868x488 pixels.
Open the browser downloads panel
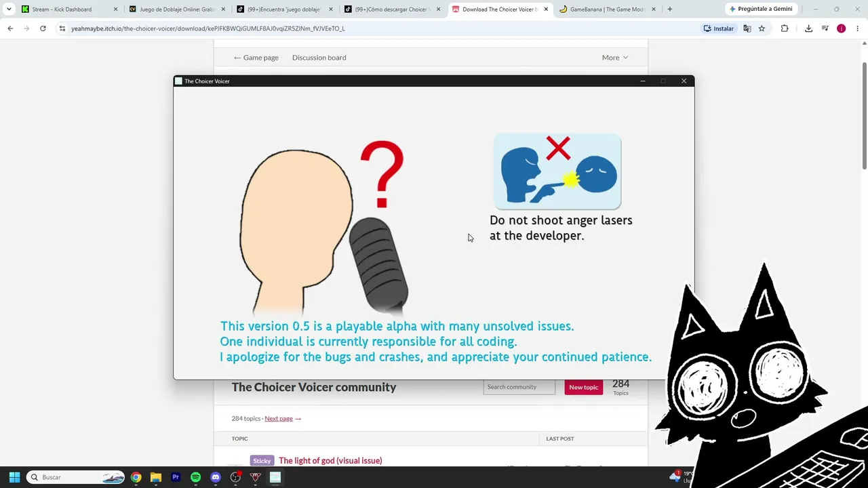pyautogui.click(x=808, y=28)
